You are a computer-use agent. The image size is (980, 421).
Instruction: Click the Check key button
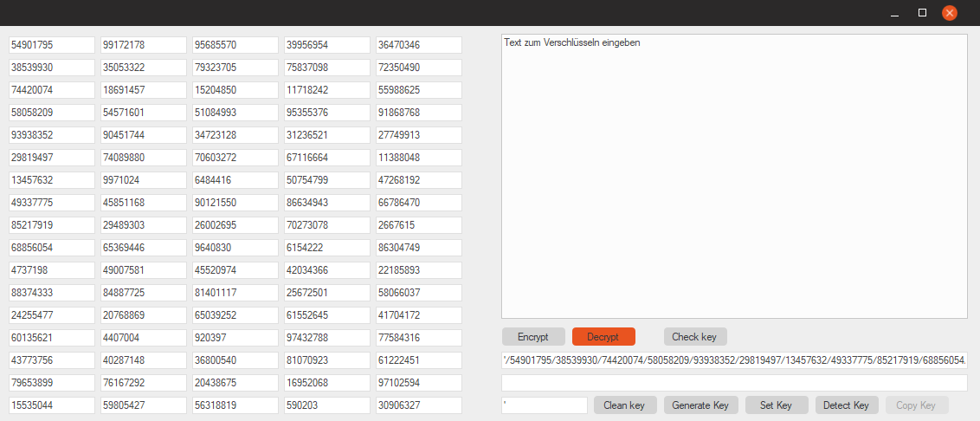(x=695, y=337)
